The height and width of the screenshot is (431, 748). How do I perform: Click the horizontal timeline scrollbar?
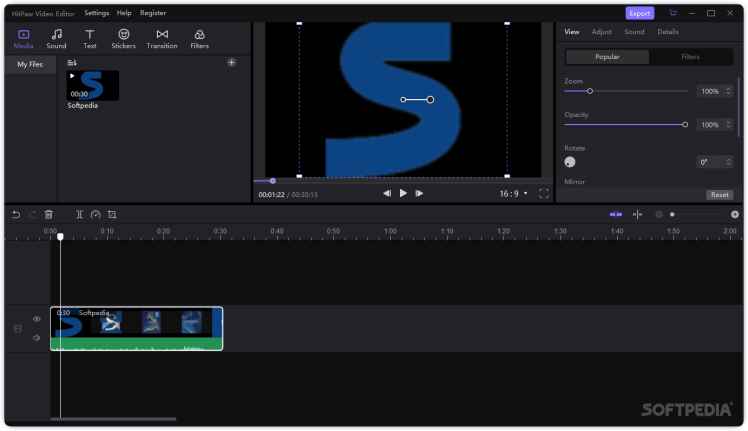[113, 420]
